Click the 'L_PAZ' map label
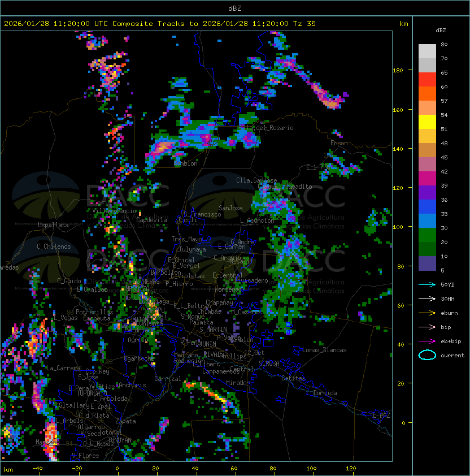 [x=381, y=416]
